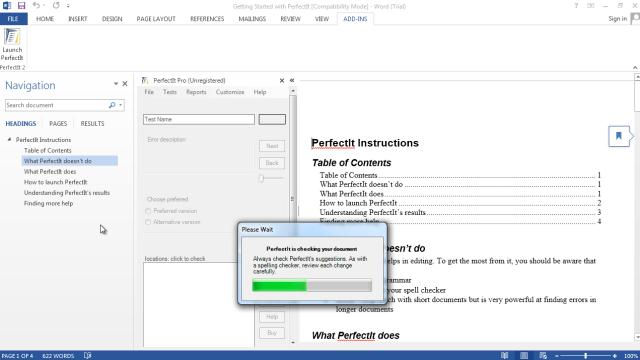Click the Redo/repeat arrow in quick access toolbar

[56, 6]
